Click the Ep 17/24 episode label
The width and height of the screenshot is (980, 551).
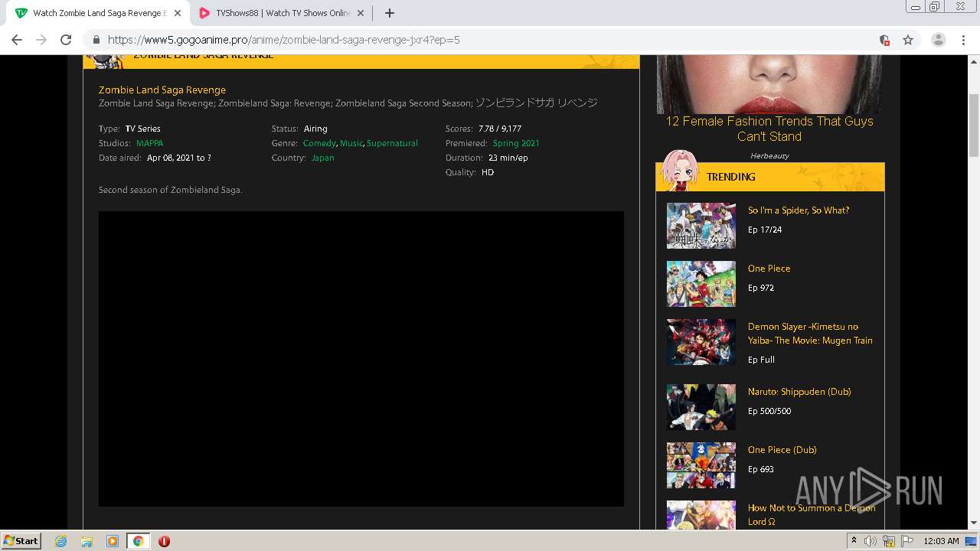(x=765, y=230)
